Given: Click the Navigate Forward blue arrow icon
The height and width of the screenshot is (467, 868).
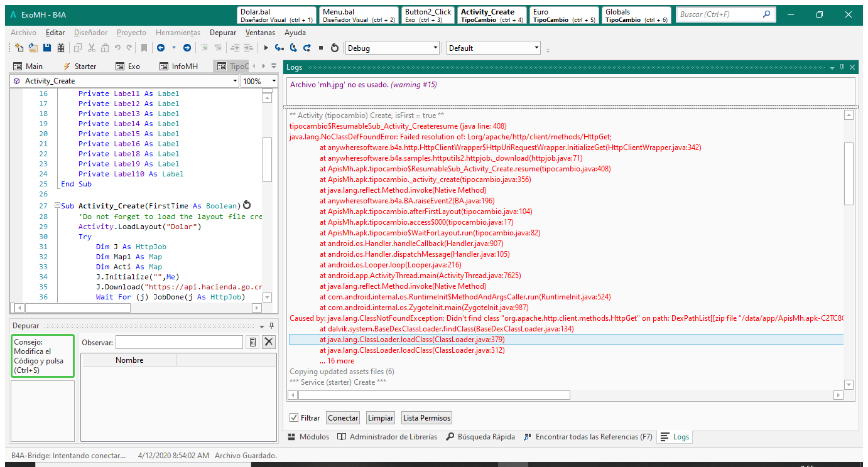Looking at the screenshot, I should (x=187, y=48).
